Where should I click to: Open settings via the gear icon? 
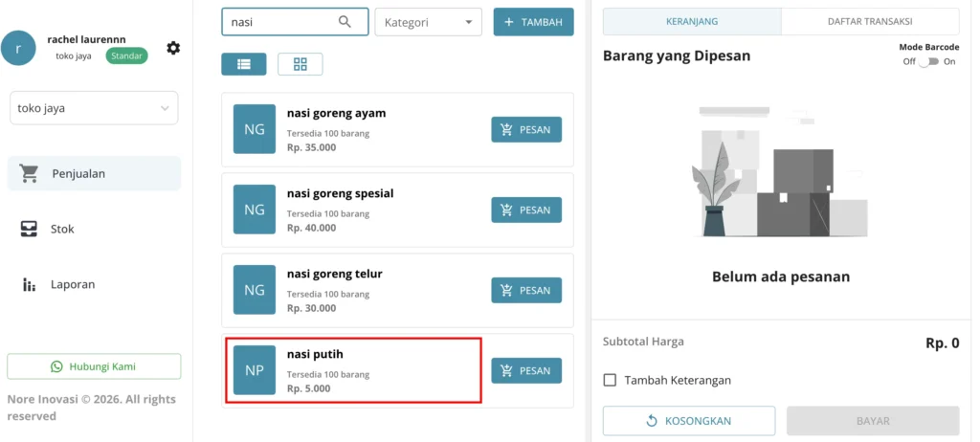173,48
